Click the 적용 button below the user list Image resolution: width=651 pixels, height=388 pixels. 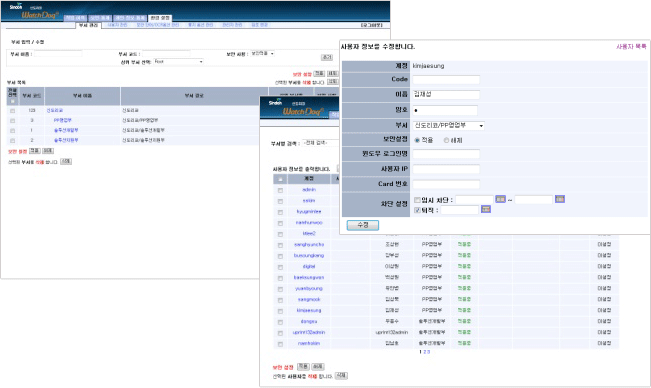[303, 367]
